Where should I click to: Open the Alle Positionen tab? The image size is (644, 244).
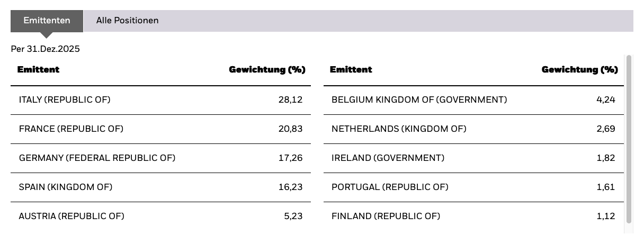click(127, 21)
